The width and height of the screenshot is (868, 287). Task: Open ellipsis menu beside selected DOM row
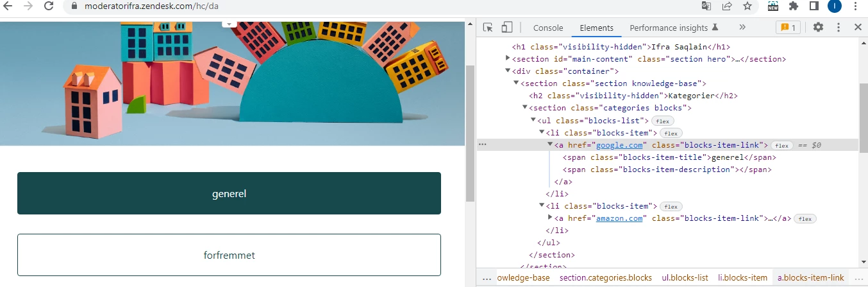pos(483,145)
